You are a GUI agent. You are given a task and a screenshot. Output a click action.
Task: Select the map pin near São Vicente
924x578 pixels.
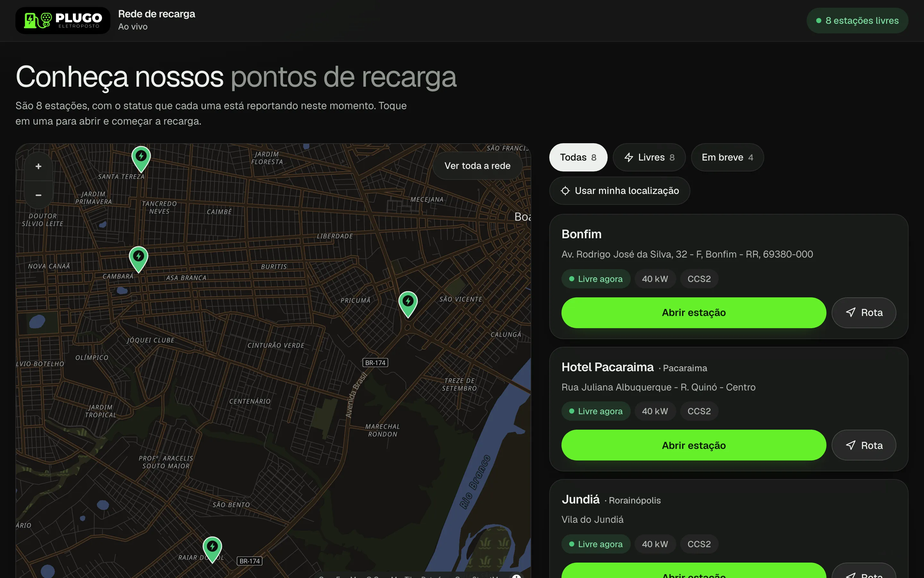[x=408, y=305]
